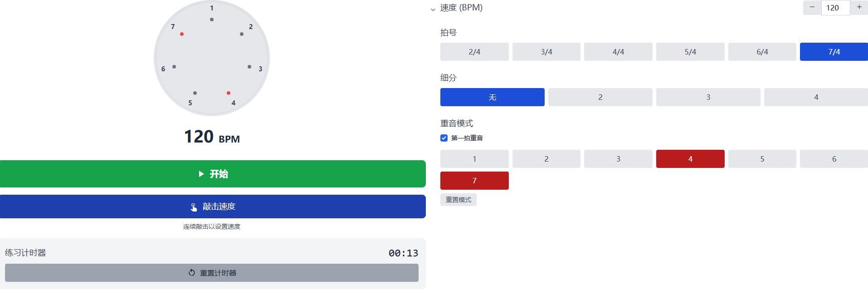The height and width of the screenshot is (305, 868).
Task: Click beat marker 4 on the metronome dial
Action: (228, 93)
